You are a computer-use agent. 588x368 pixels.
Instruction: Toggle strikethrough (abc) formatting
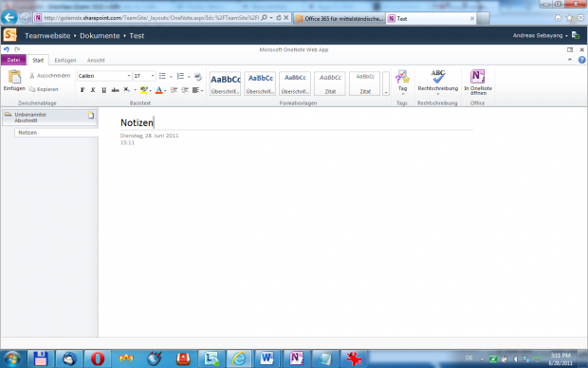(x=115, y=90)
